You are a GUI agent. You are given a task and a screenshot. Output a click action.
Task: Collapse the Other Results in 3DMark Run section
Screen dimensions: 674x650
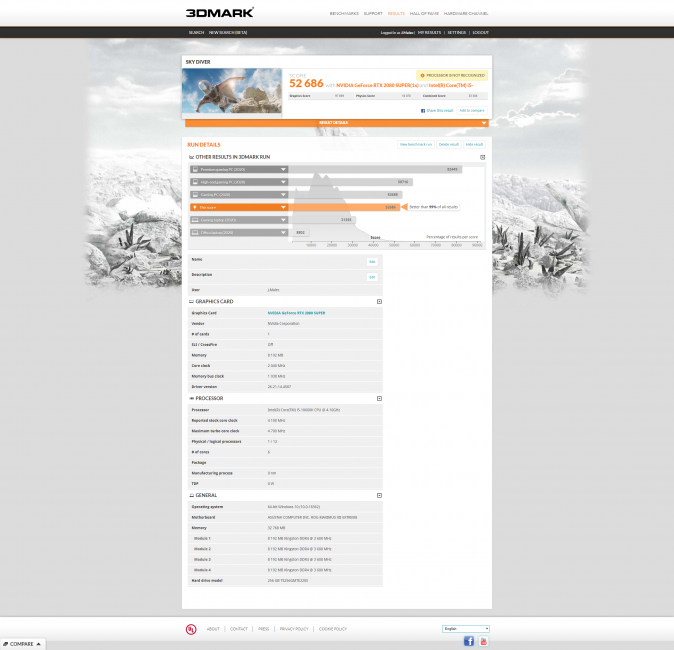pos(482,157)
